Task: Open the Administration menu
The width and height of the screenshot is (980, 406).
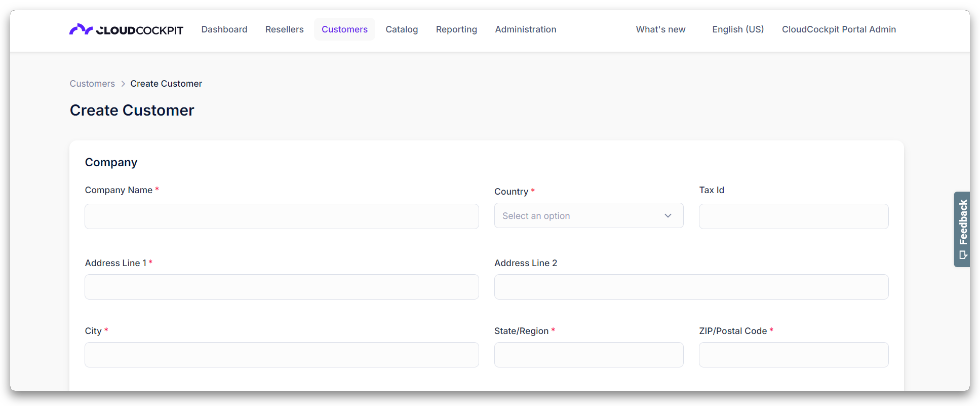Action: coord(526,29)
